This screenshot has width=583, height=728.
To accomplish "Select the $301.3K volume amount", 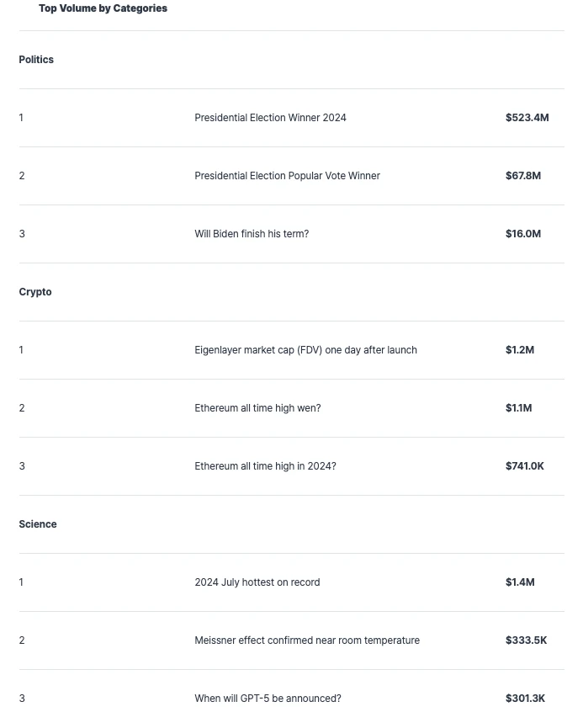I will click(x=525, y=699).
